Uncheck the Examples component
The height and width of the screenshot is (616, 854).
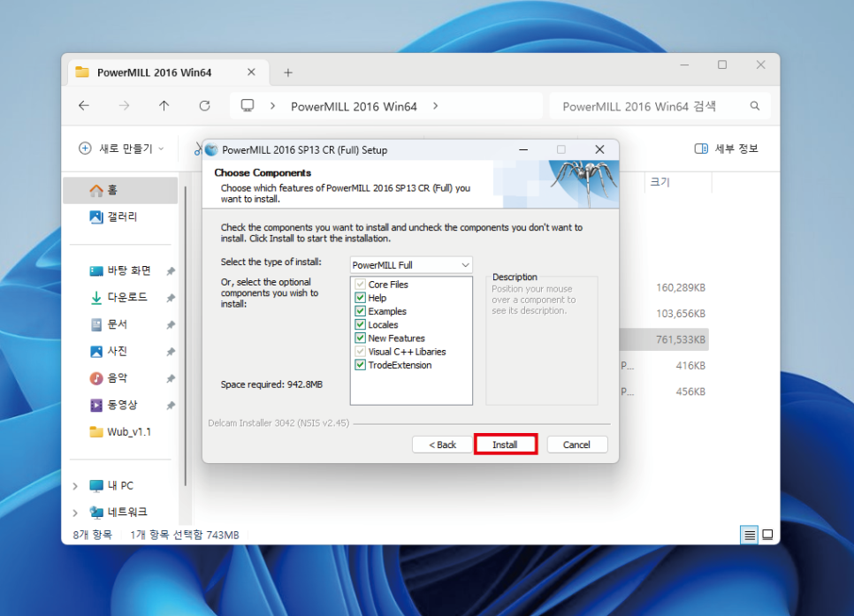pyautogui.click(x=360, y=311)
